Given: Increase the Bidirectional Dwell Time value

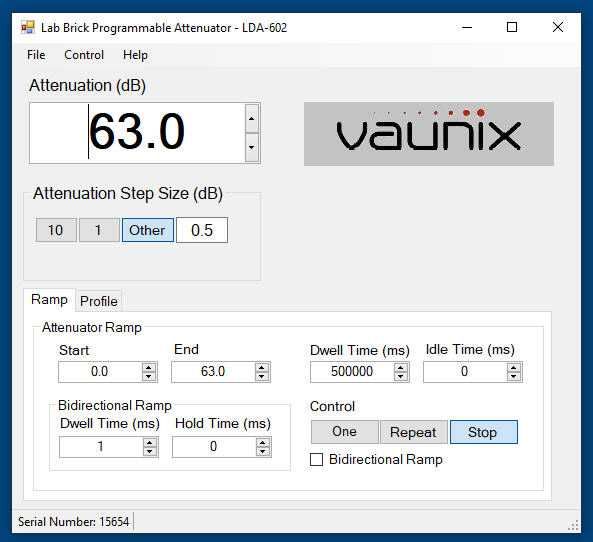Looking at the screenshot, I should (150, 442).
